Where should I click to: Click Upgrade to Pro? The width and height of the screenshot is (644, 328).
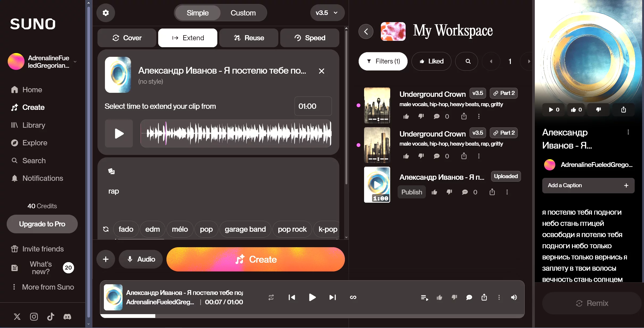click(42, 224)
